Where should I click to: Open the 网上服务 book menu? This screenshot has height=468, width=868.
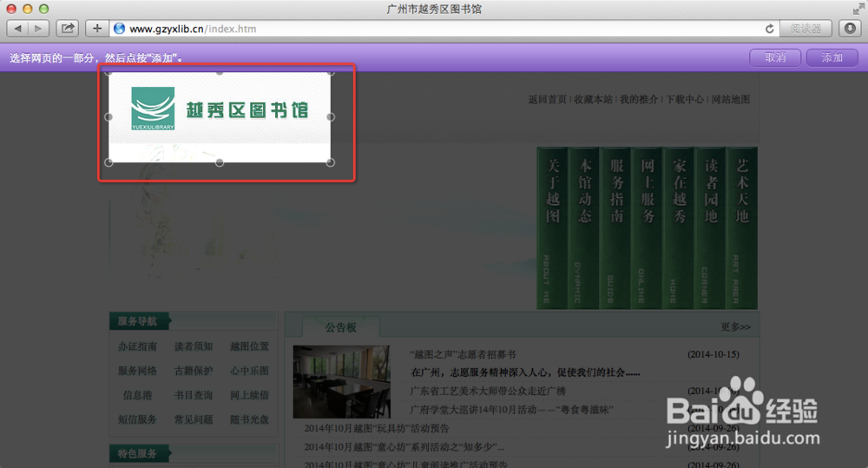(x=648, y=227)
